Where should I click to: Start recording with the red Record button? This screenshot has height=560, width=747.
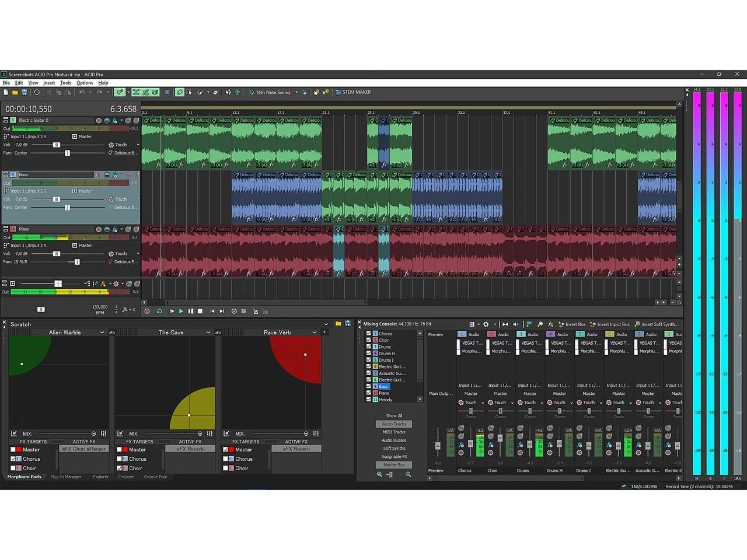(x=147, y=311)
